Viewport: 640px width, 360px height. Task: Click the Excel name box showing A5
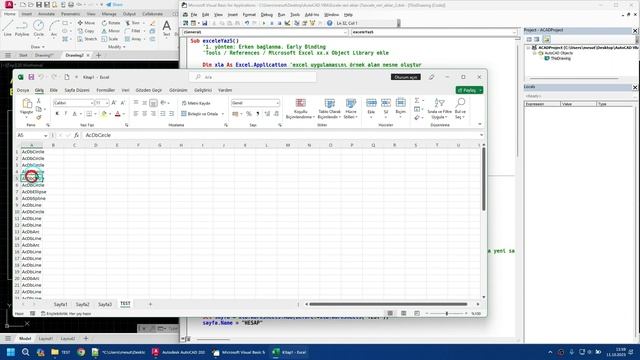(32, 135)
